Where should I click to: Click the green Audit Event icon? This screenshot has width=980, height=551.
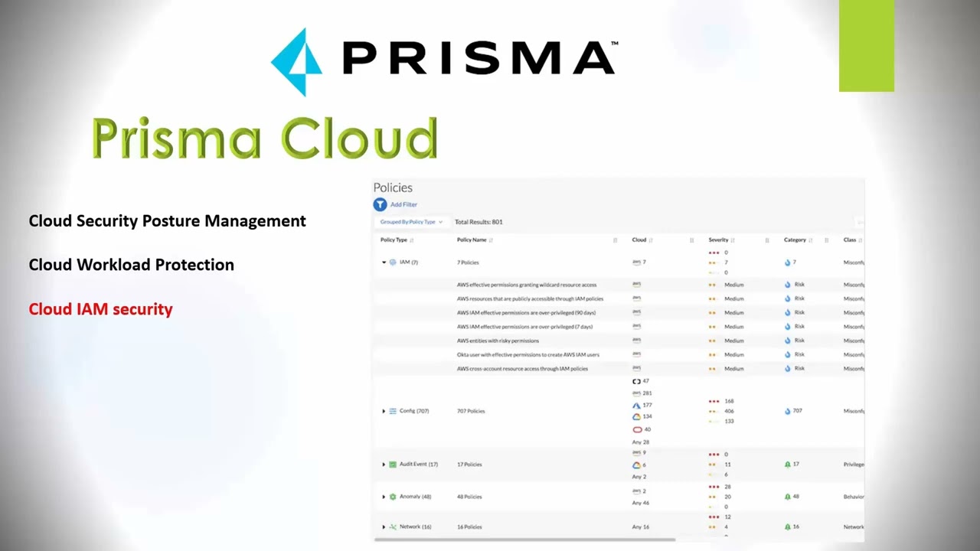tap(393, 465)
